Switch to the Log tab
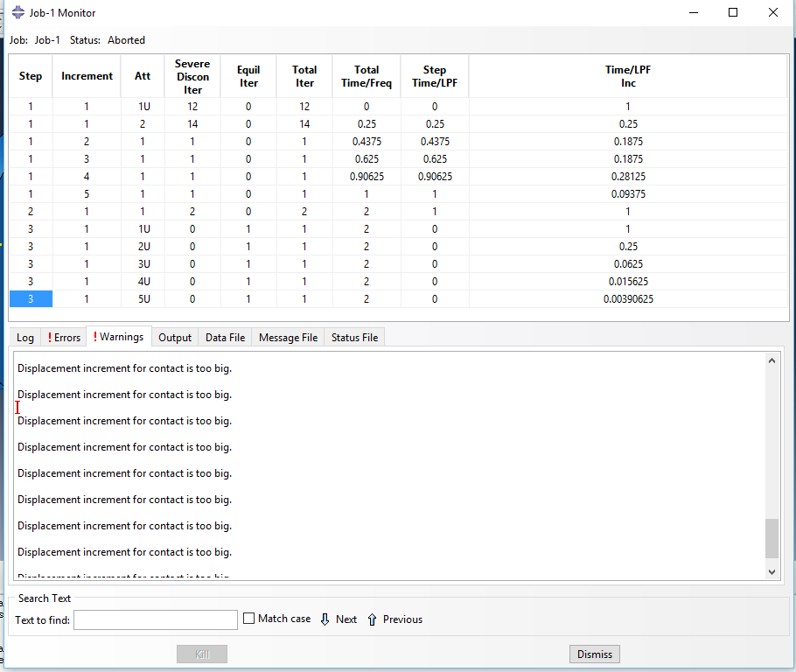 pos(25,338)
